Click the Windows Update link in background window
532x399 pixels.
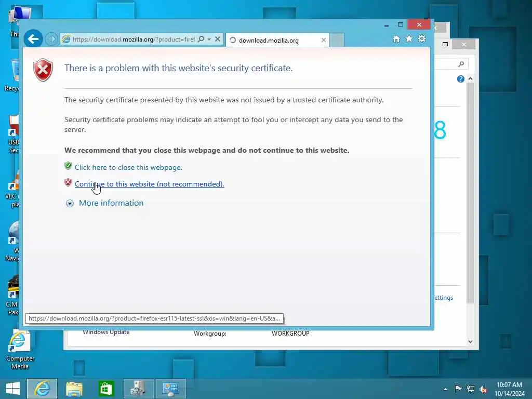click(x=106, y=332)
